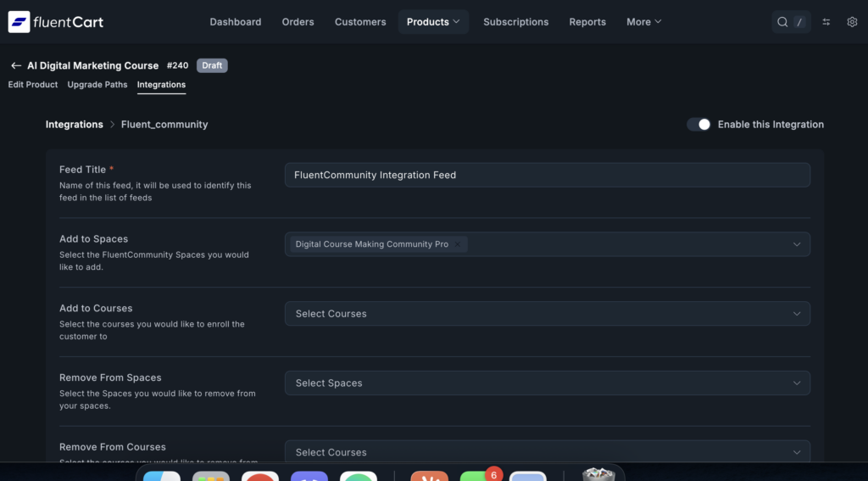
Task: Click the Add to Courses label
Action: [x=96, y=308]
